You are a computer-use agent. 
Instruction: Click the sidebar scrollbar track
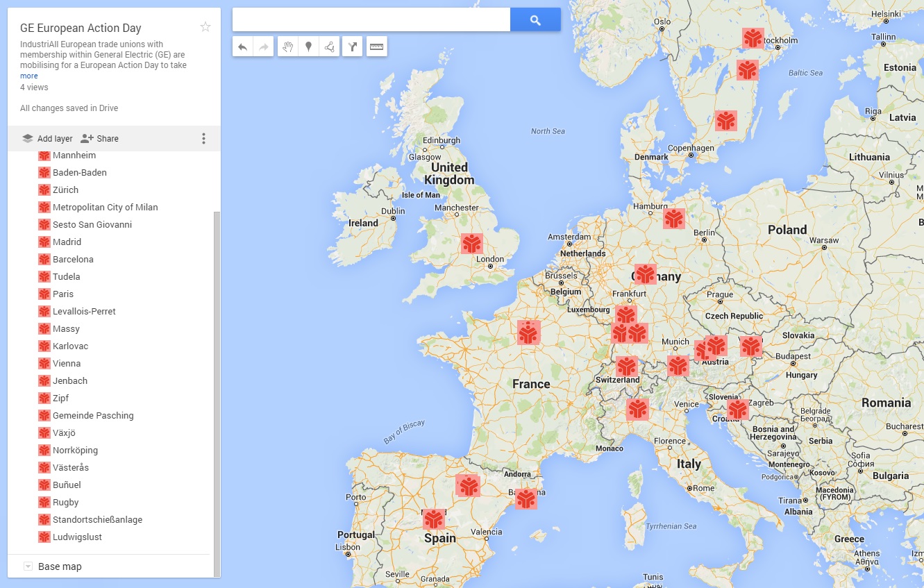click(x=215, y=347)
